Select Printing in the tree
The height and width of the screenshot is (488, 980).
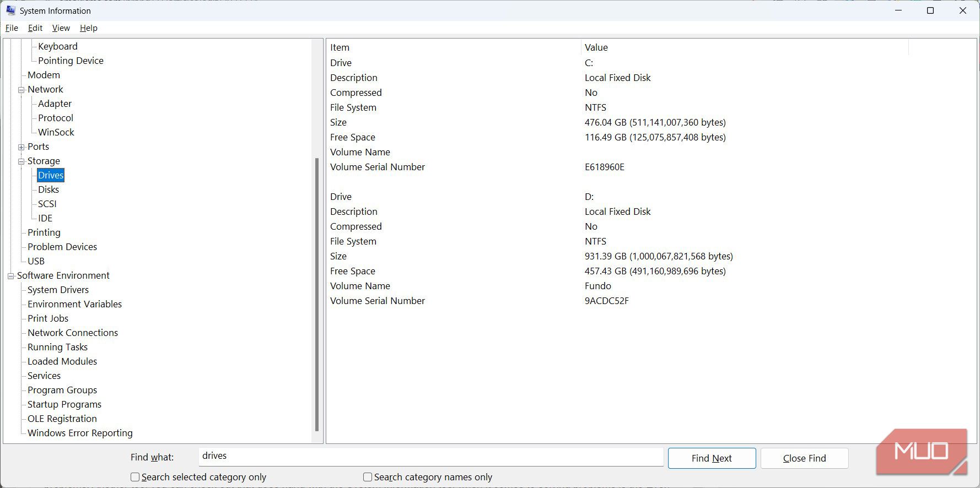[x=44, y=232]
